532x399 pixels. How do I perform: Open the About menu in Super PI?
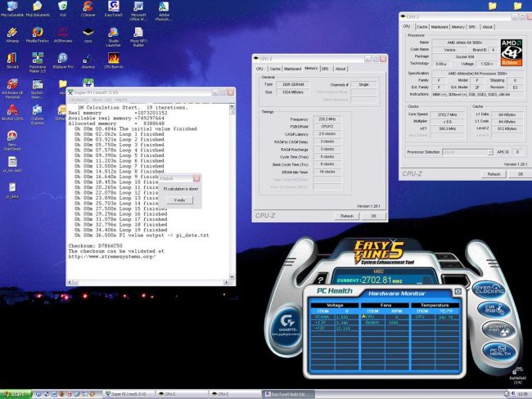click(x=101, y=100)
